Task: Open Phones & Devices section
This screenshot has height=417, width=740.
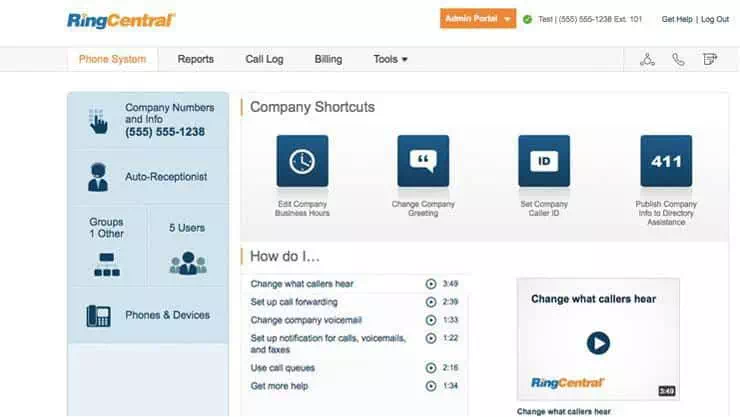Action: [x=148, y=315]
